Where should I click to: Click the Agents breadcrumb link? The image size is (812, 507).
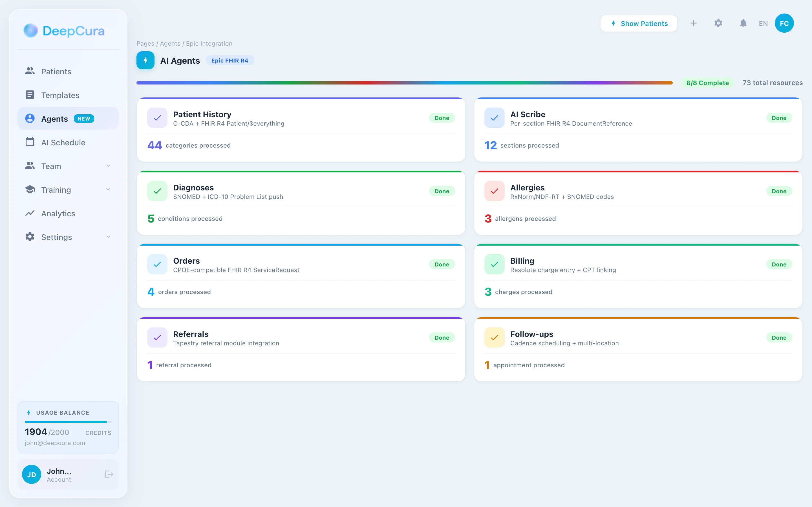(170, 44)
